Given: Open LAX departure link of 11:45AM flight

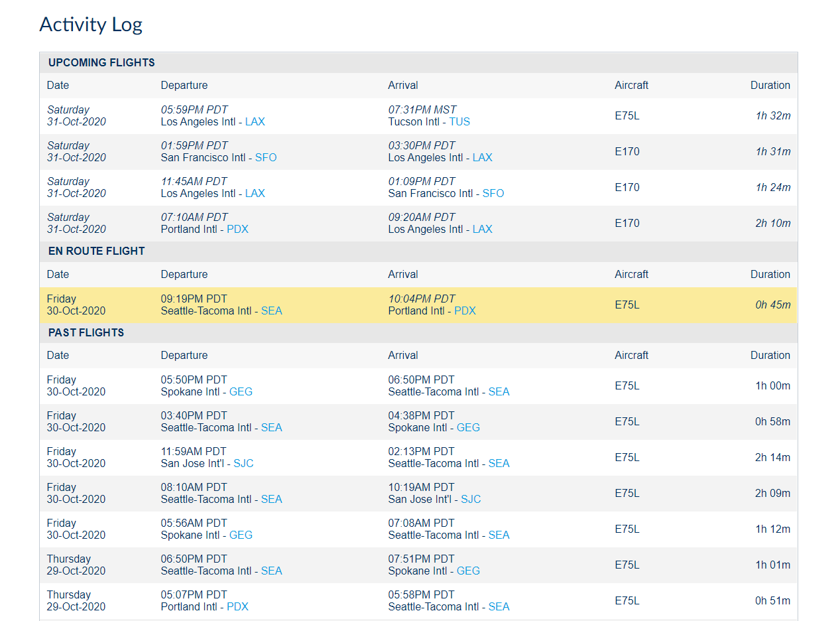Looking at the screenshot, I should coord(255,194).
